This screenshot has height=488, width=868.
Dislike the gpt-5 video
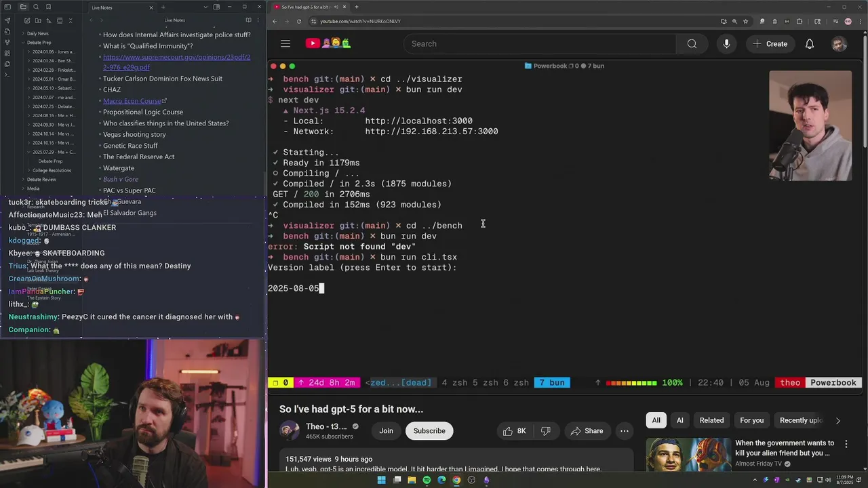tap(546, 431)
